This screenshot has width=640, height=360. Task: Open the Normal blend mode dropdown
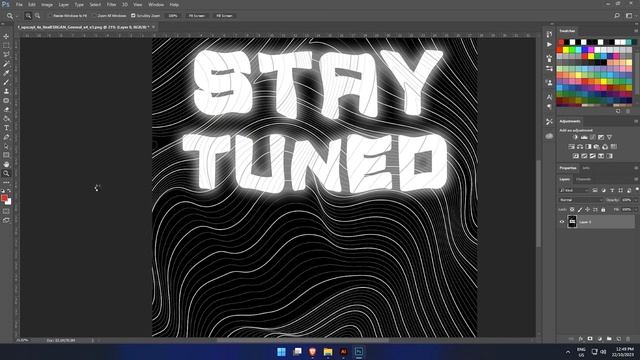click(x=581, y=200)
